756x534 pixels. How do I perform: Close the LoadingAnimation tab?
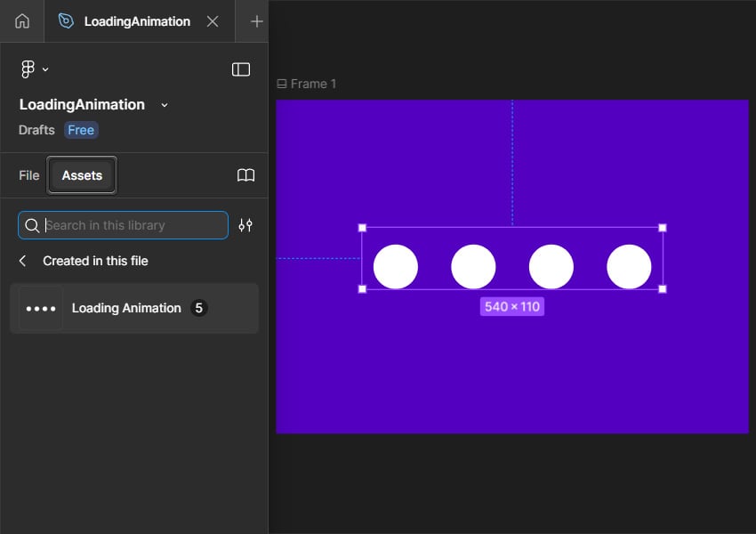click(213, 21)
